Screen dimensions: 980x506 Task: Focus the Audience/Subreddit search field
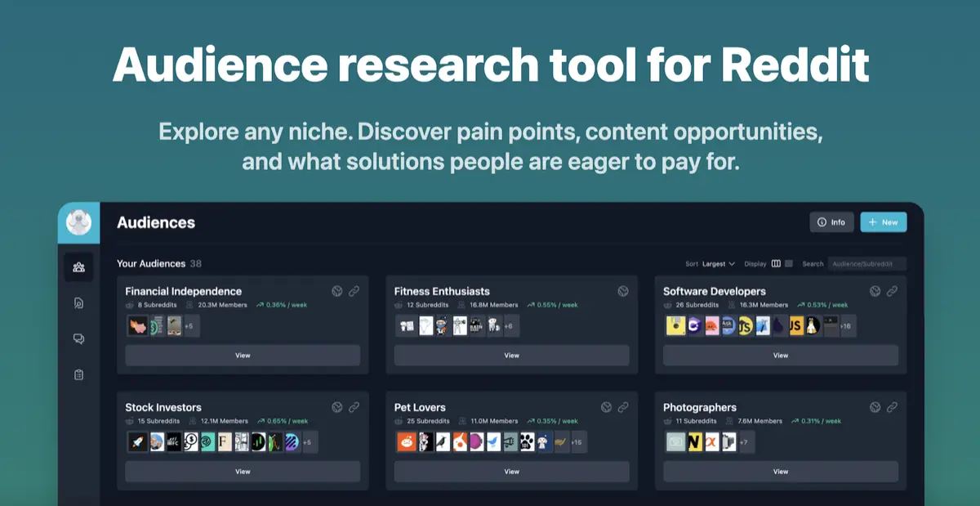coord(866,264)
